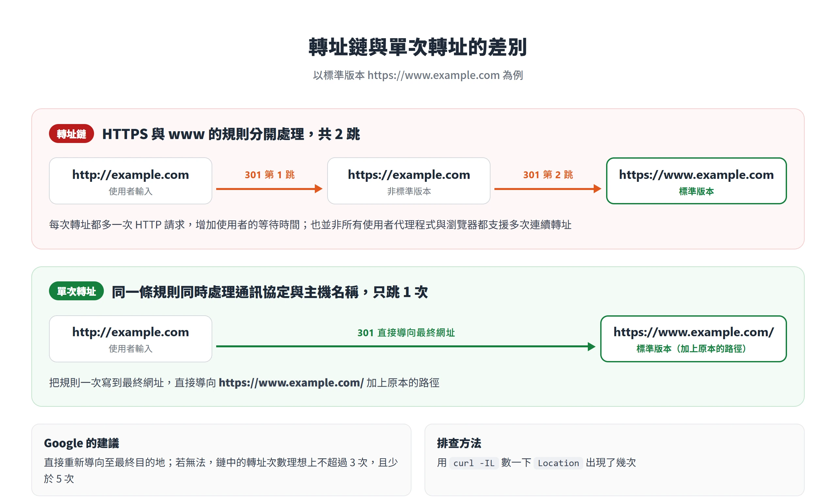Viewport: 836px width, 504px height.
Task: Select the http://example.com box in 轉址鏈 section
Action: click(x=131, y=181)
